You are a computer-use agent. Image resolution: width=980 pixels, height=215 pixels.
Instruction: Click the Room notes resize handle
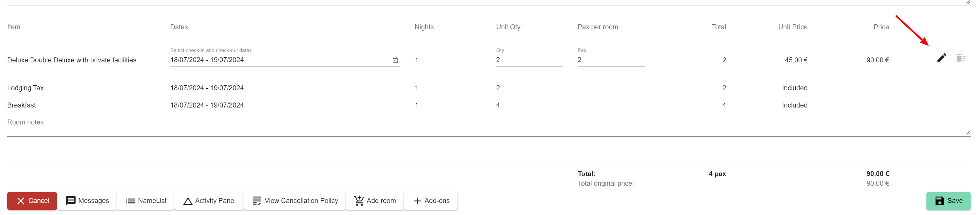point(968,133)
